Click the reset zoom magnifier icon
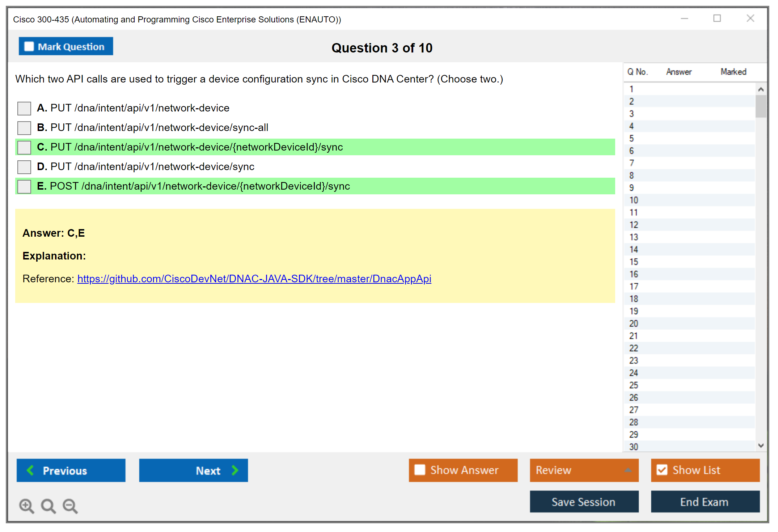 point(48,506)
